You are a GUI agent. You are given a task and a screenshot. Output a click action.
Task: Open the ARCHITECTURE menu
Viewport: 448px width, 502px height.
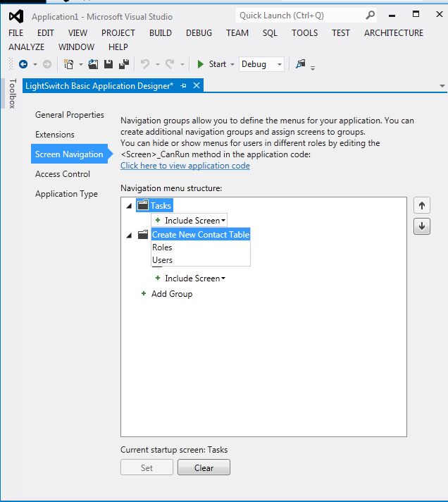(394, 33)
